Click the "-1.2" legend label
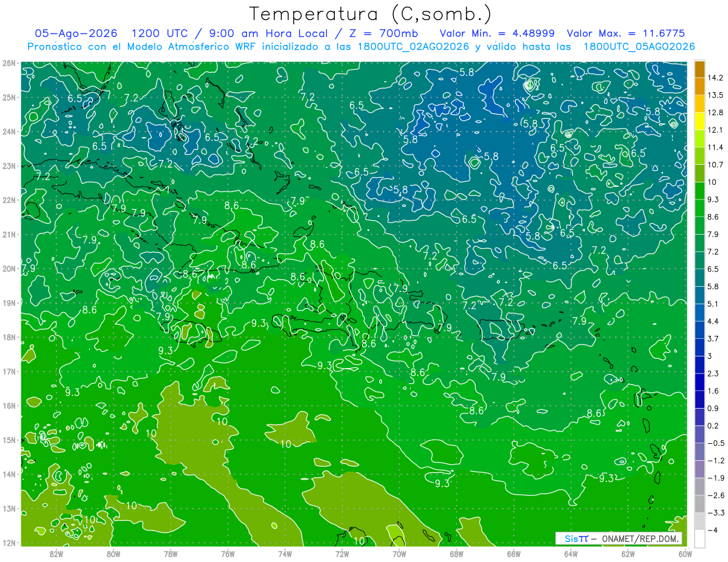This screenshot has height=562, width=728. click(715, 460)
